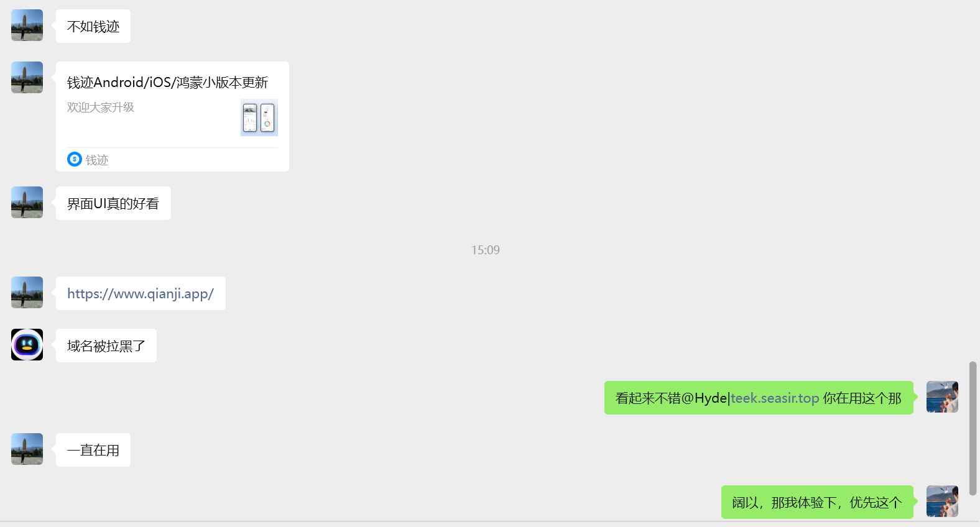This screenshot has height=527, width=980.
Task: Click the avatar beside the qianji.app link message
Action: click(27, 293)
